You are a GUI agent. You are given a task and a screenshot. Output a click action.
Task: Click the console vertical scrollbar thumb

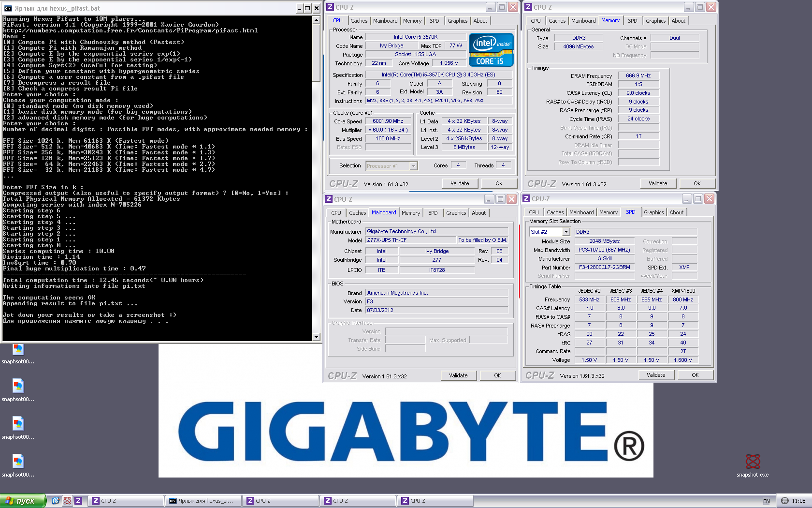coord(317,52)
